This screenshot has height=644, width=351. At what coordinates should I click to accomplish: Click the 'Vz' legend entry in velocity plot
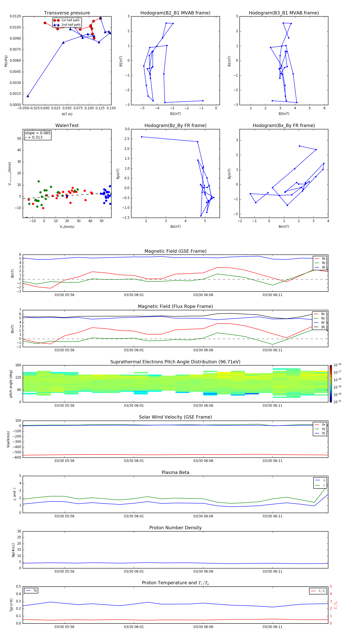(x=320, y=433)
